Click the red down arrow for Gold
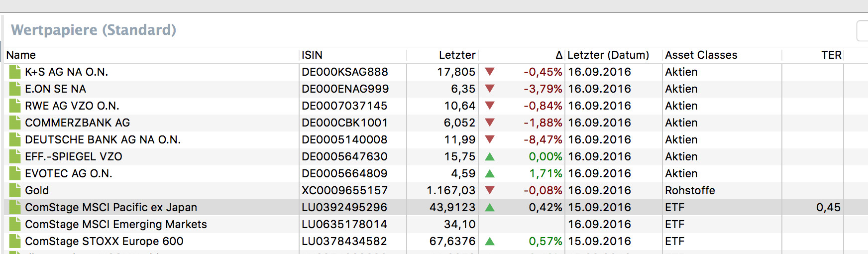Image resolution: width=868 pixels, height=254 pixels. click(490, 190)
